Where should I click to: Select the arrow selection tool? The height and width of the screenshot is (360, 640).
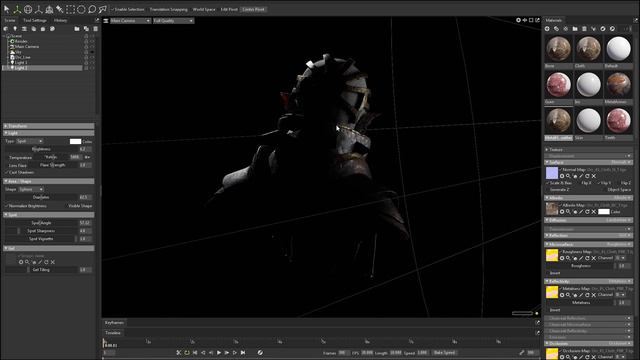(x=7, y=9)
